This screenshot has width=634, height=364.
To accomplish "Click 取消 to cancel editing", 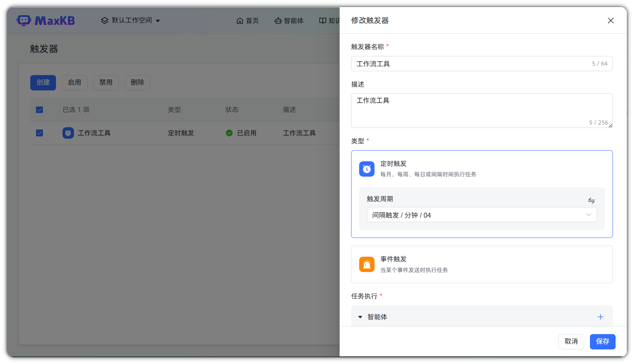I will [571, 341].
